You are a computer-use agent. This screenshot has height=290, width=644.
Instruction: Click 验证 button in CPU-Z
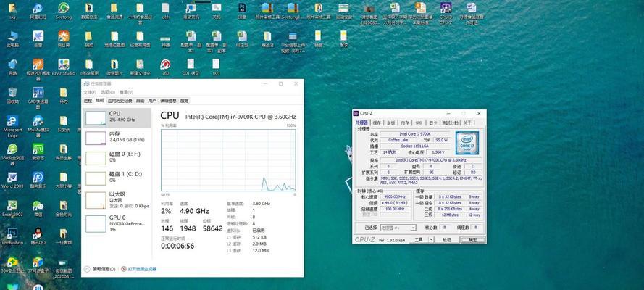pyautogui.click(x=447, y=239)
